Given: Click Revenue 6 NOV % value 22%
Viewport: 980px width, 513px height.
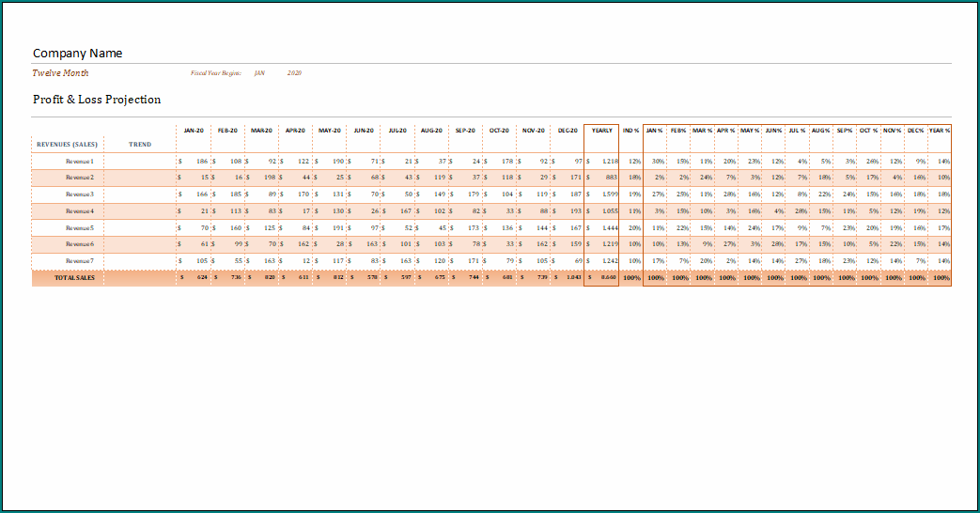Looking at the screenshot, I should (896, 244).
